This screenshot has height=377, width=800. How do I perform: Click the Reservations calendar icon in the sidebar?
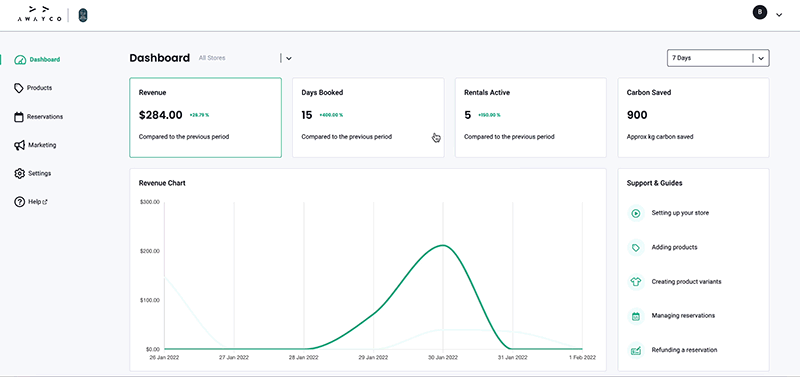pyautogui.click(x=19, y=117)
